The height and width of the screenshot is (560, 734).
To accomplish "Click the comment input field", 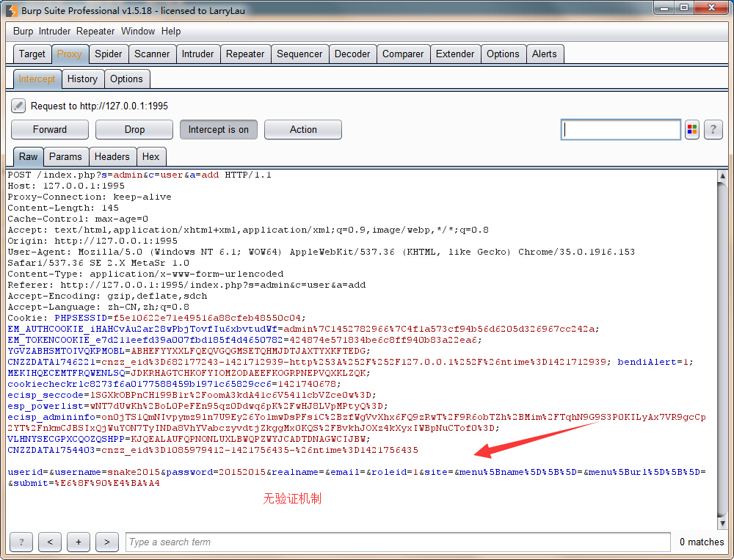I will click(621, 130).
